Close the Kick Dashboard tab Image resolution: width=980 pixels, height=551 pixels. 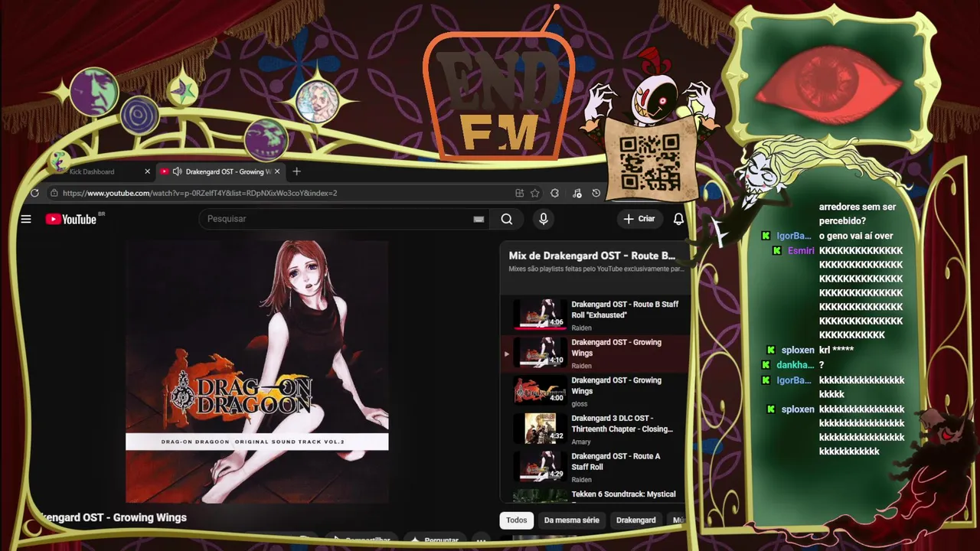[148, 171]
